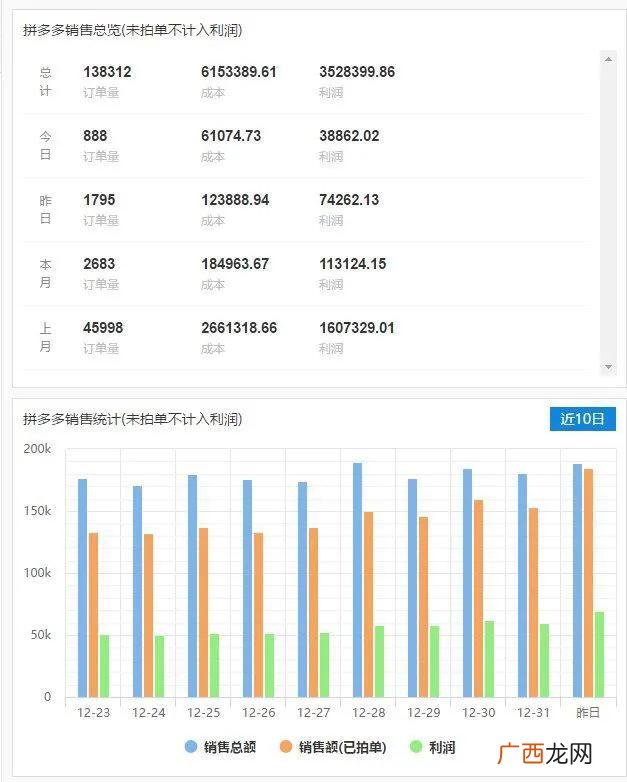Click this month's order count 2683
This screenshot has width=627, height=782.
click(99, 264)
